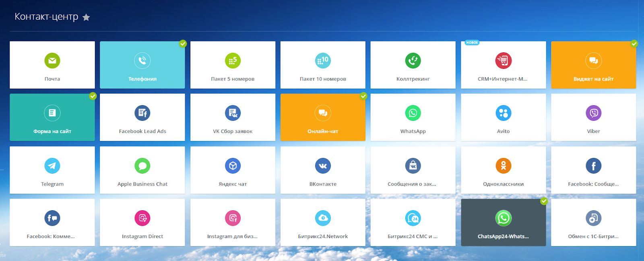Image resolution: width=644 pixels, height=261 pixels.
Task: Open the Apple Business Chat icon
Action: [142, 166]
